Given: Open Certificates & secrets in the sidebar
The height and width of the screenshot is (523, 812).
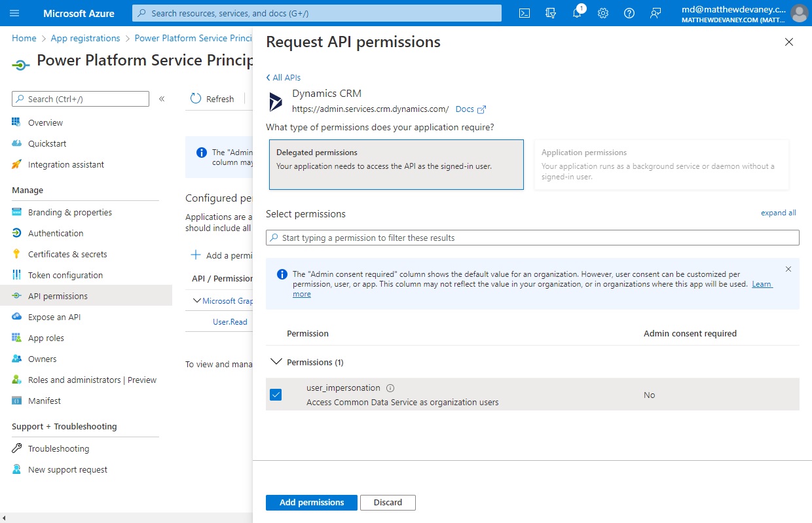Looking at the screenshot, I should 67,253.
